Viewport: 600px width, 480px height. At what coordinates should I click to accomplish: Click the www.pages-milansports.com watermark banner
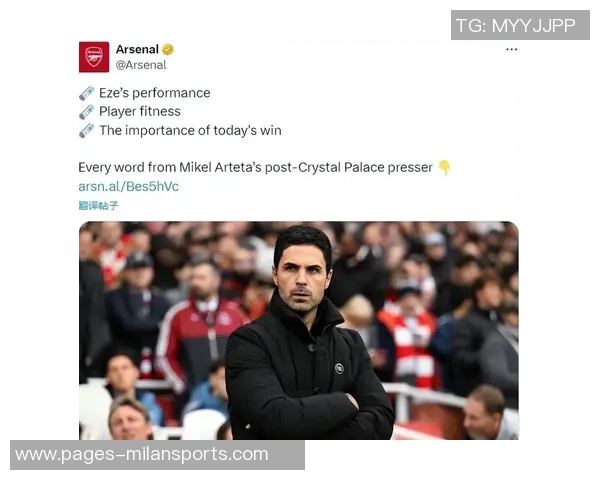coord(157,455)
